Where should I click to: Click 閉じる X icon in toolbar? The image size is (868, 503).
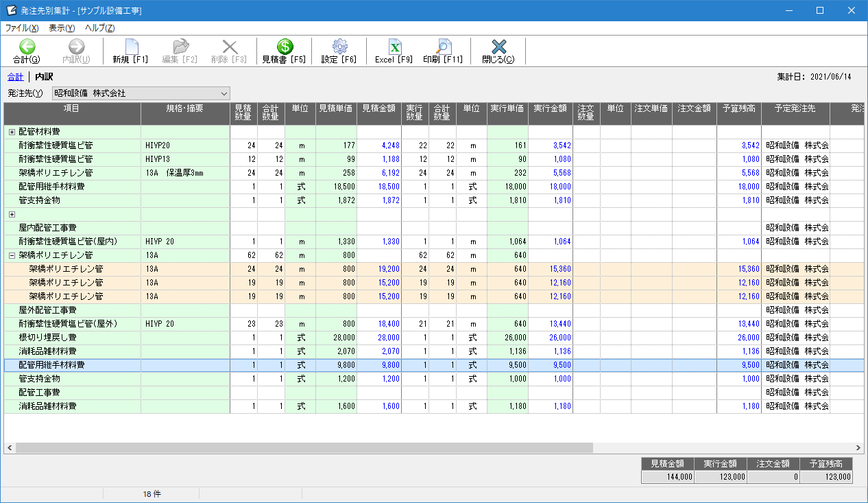click(x=498, y=46)
